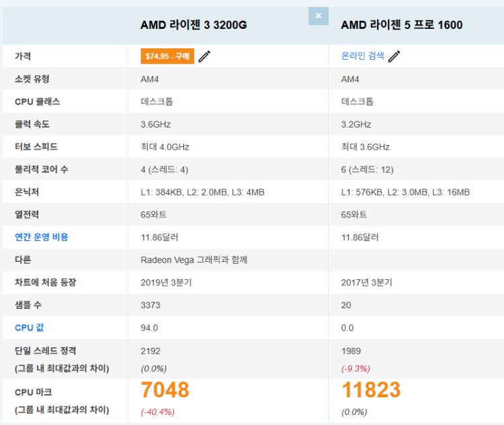This screenshot has width=504, height=425.
Task: Select the 3.2GHz clock speed cell
Action: coord(356,124)
